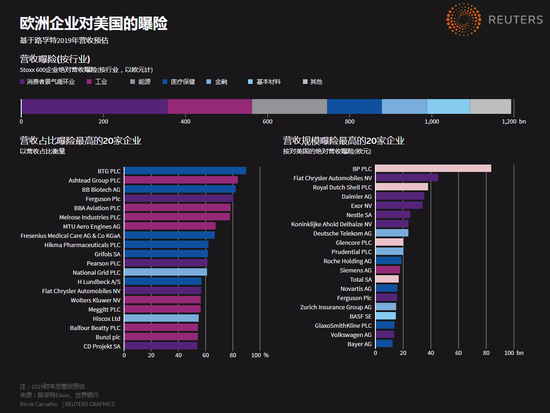Click the Siemens AG magenta bar
Viewport: 550px width, 413px height.
(x=388, y=270)
